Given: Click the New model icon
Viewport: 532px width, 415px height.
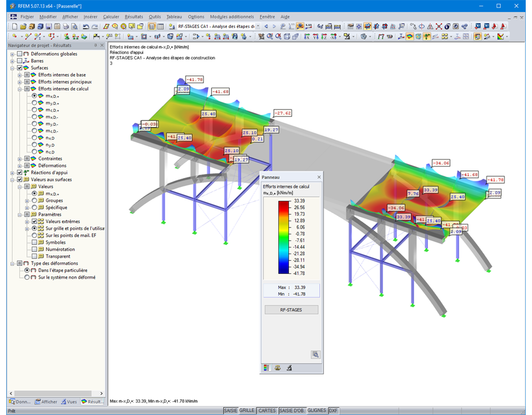Looking at the screenshot, I should [15, 27].
